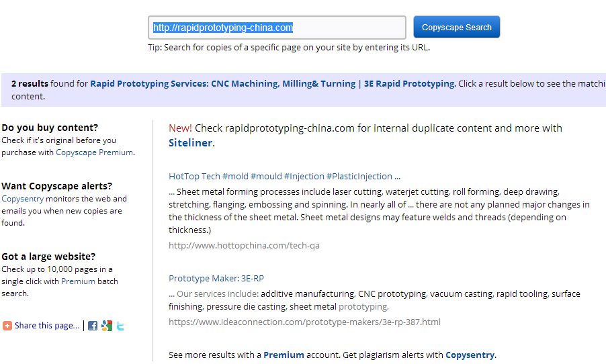Open the Copyscape Premium link in sidebar
This screenshot has height=364, width=606.
tap(94, 152)
